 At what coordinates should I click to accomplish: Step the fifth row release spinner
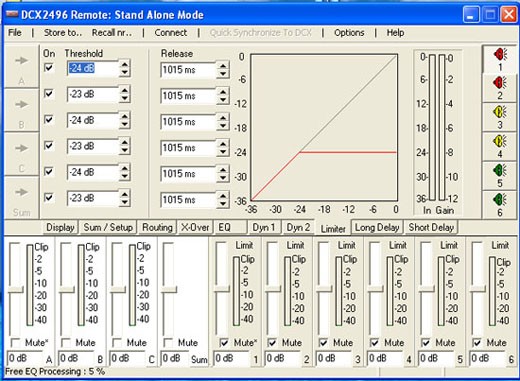click(x=223, y=174)
